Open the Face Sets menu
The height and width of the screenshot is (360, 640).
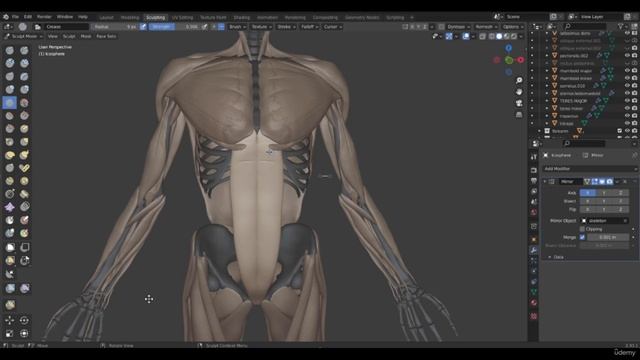106,36
